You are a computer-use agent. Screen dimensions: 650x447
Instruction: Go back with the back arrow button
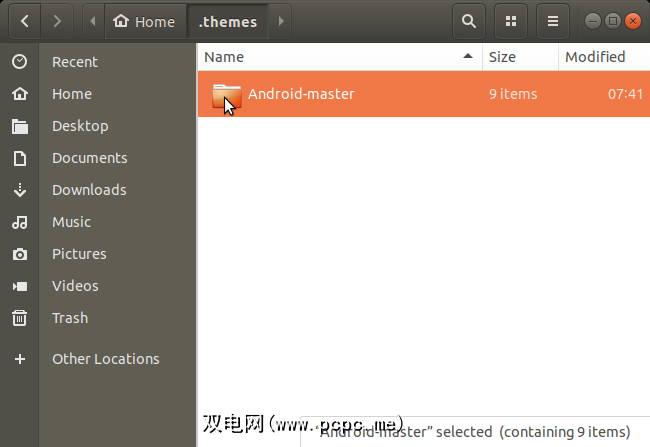click(24, 21)
